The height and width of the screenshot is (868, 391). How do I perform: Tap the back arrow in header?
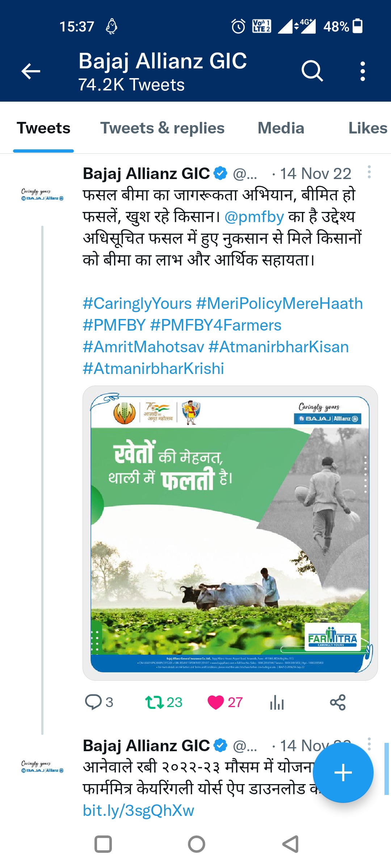click(x=31, y=71)
